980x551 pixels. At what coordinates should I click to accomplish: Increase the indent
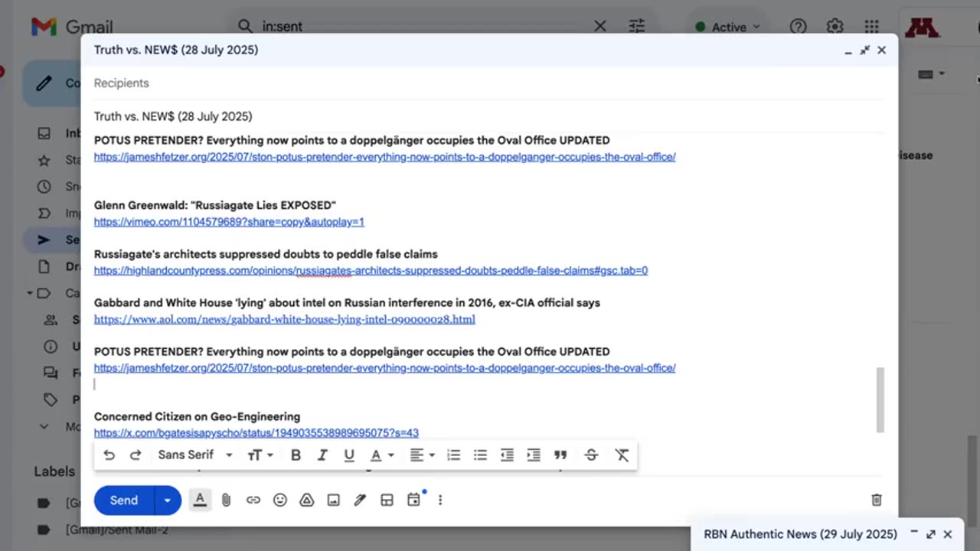click(x=534, y=455)
